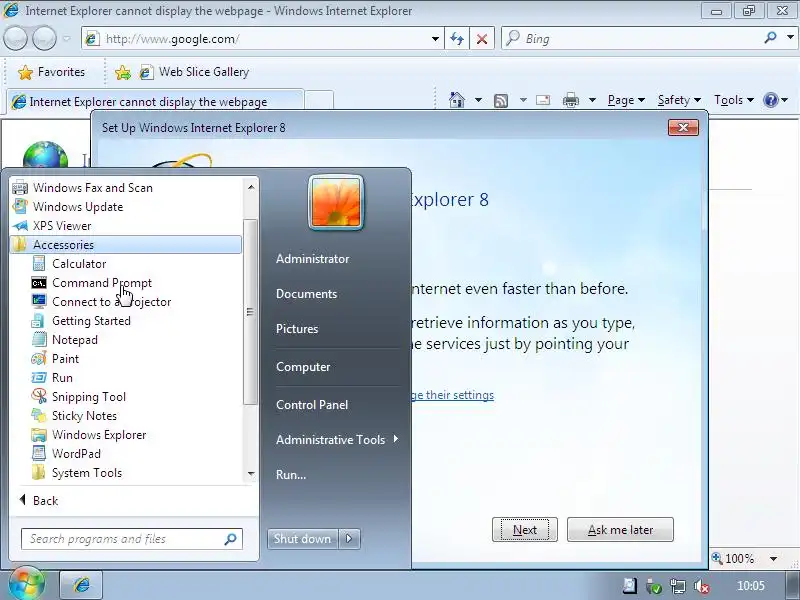Open the Page menu
The image size is (800, 600).
click(x=626, y=100)
